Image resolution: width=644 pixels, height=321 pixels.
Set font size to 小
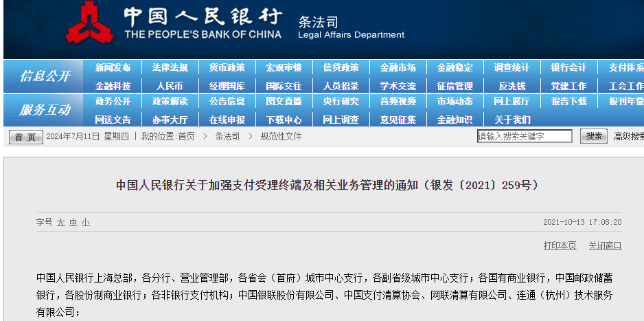click(x=85, y=223)
